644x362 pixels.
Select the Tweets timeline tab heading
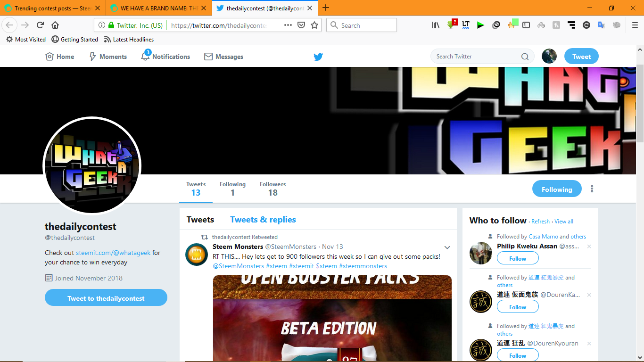[x=200, y=220]
